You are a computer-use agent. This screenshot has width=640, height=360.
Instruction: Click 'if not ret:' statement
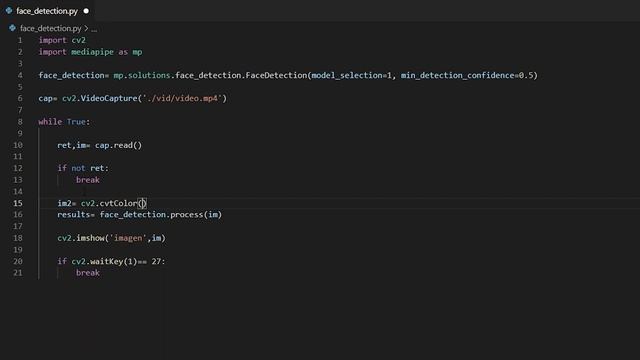tap(83, 168)
